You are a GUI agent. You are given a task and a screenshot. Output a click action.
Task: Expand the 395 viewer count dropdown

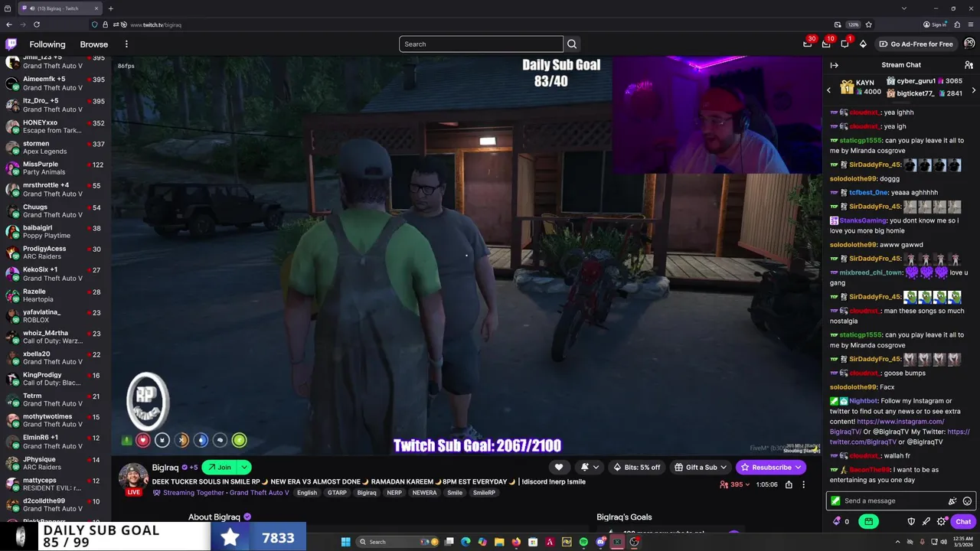(x=736, y=484)
